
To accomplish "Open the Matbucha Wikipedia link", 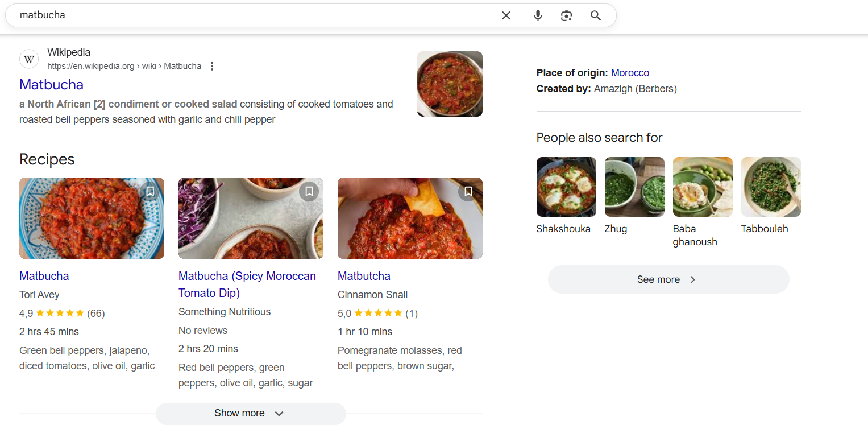I will tap(51, 85).
